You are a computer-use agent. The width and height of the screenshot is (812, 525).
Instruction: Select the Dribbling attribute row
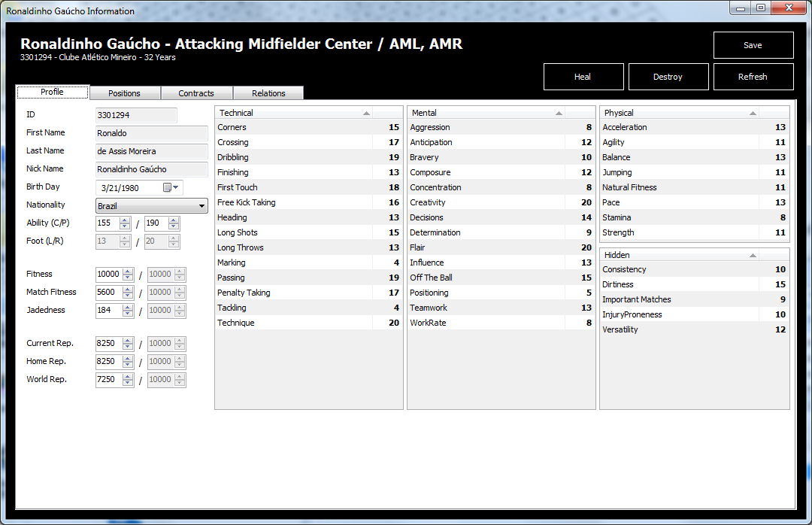[308, 157]
